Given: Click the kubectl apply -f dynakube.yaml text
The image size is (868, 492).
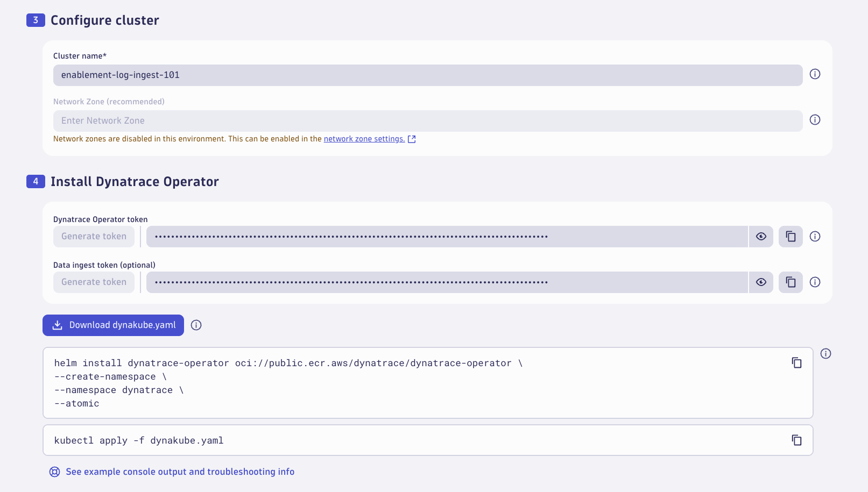Looking at the screenshot, I should (x=139, y=441).
